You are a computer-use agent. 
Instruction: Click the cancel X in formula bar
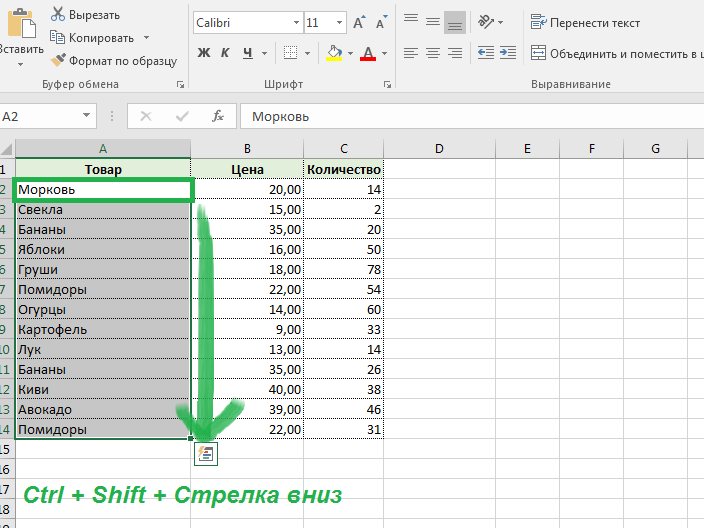[146, 117]
